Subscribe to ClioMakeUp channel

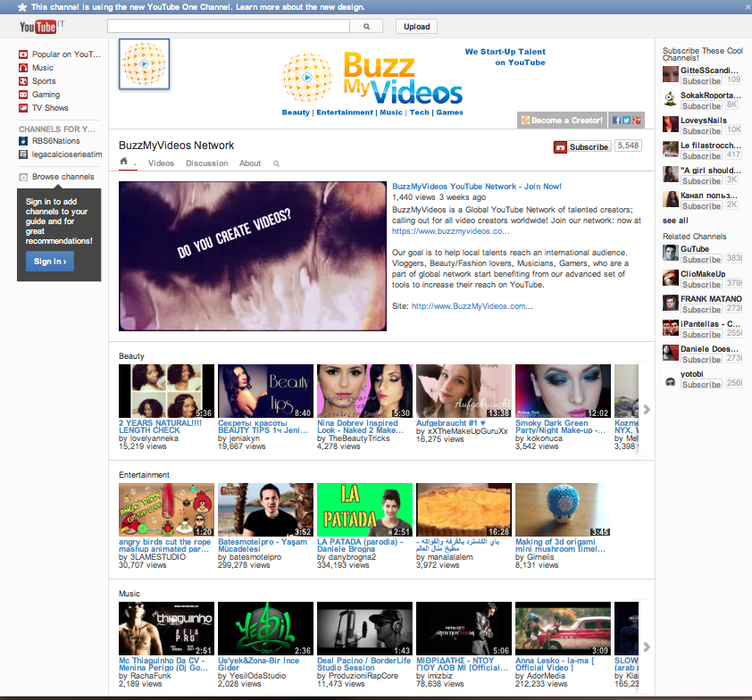701,284
